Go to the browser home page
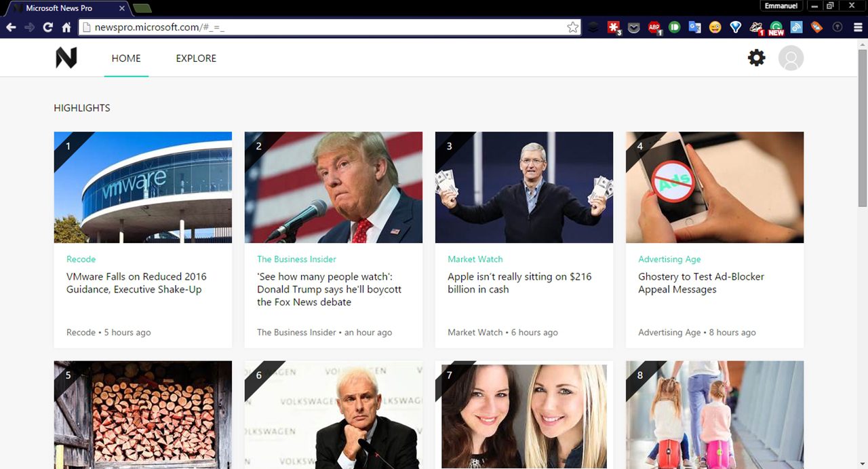This screenshot has width=868, height=469. 66,27
